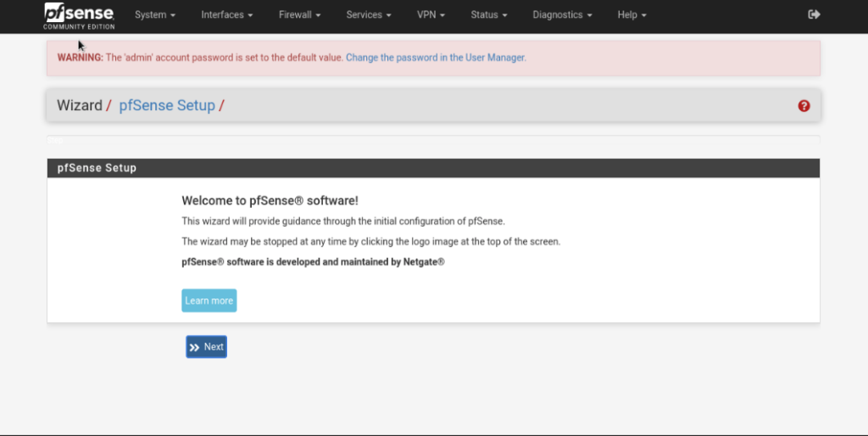Click the WARNING label in the alert
This screenshot has height=436, width=868.
coord(81,58)
